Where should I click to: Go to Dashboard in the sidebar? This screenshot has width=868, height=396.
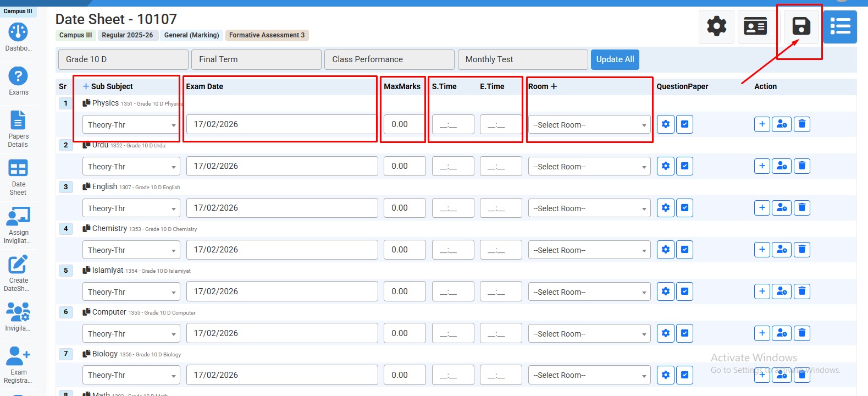pyautogui.click(x=18, y=37)
